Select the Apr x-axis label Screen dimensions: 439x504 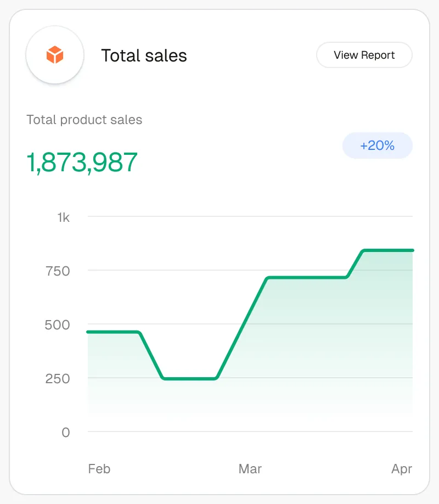[x=402, y=469]
